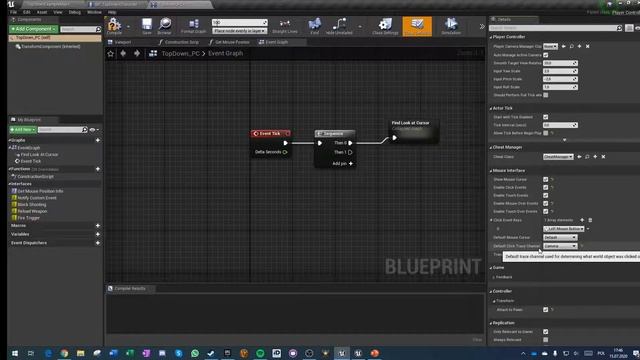Toggle Attach to Pawn checkbox
Image resolution: width=640 pixels, height=360 pixels.
coord(546,310)
